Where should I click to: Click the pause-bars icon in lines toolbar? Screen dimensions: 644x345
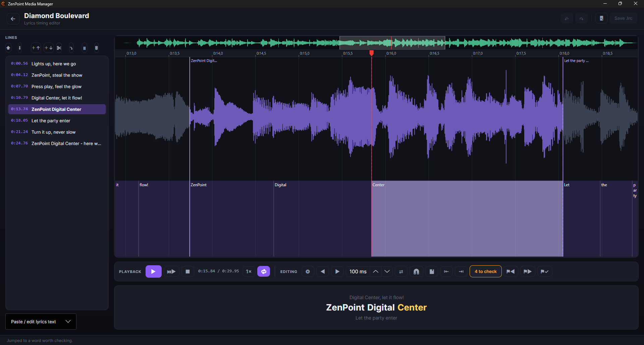coord(84,48)
